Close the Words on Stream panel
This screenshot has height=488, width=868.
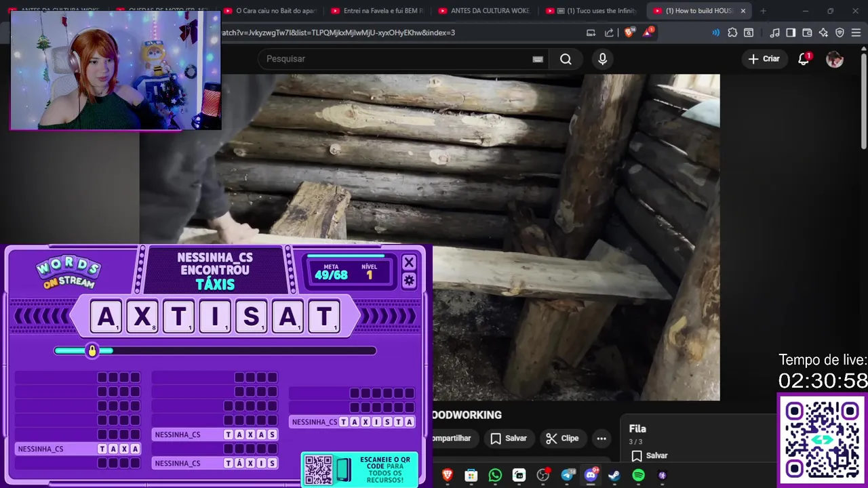409,262
